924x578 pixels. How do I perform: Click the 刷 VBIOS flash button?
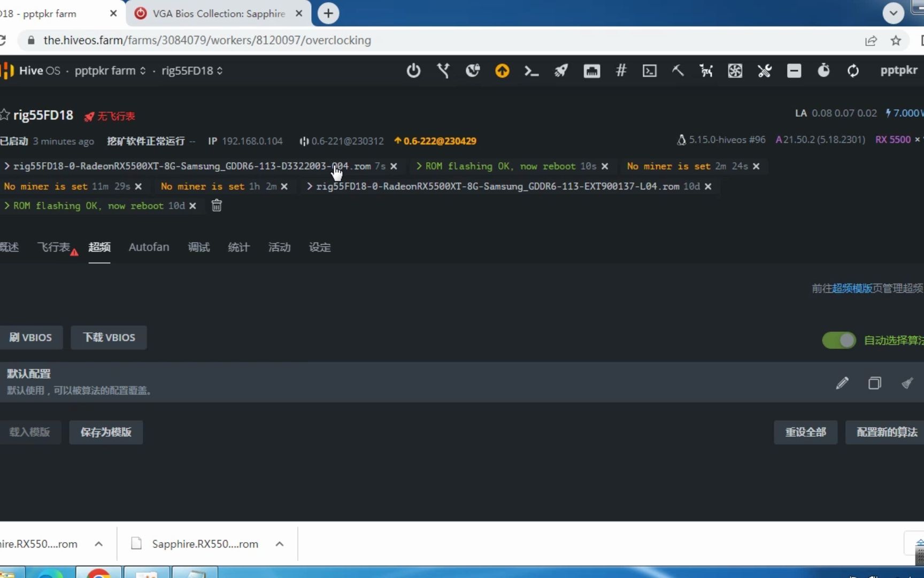click(x=30, y=337)
